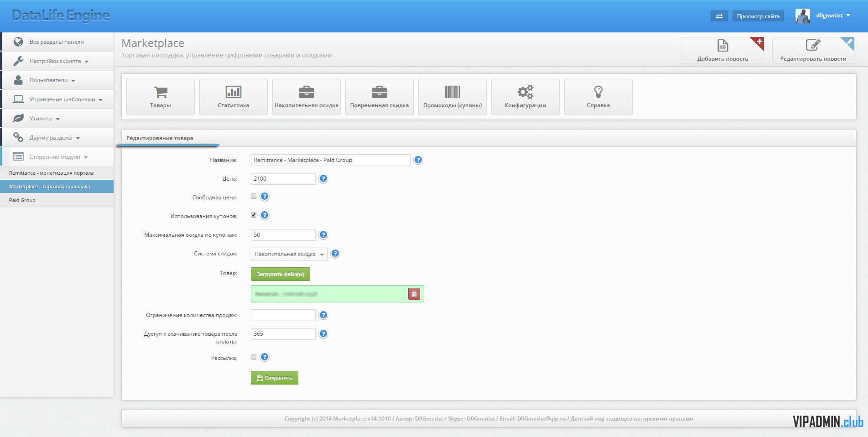Click the Добавить новость document icon
Image resolution: width=868 pixels, height=437 pixels.
pos(722,45)
